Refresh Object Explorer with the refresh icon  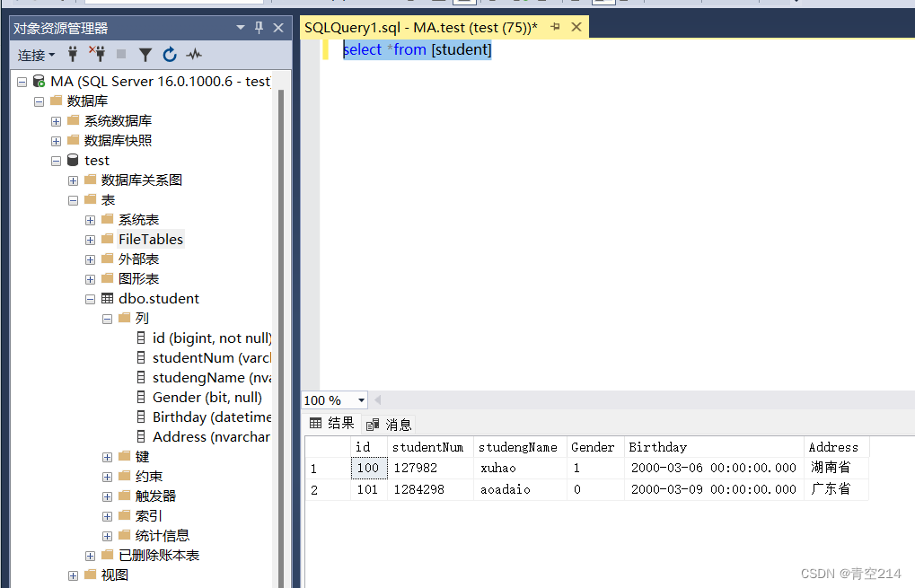pyautogui.click(x=169, y=55)
